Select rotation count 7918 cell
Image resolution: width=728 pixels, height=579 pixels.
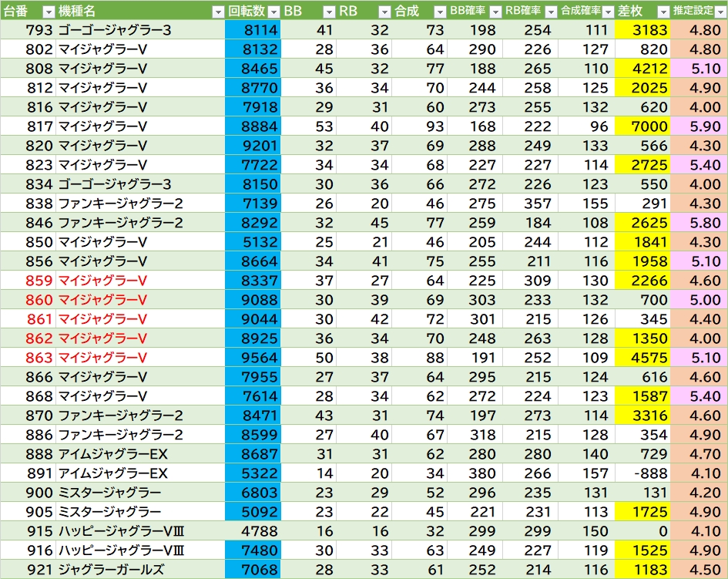pyautogui.click(x=253, y=107)
